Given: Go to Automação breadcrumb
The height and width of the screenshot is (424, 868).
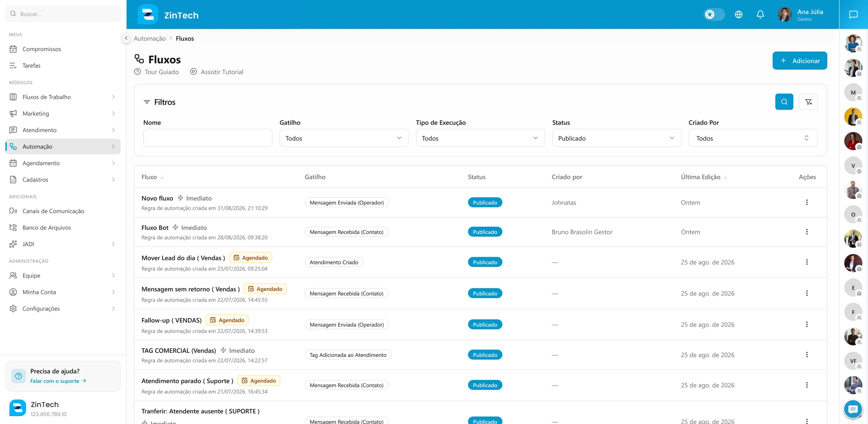Looking at the screenshot, I should 150,38.
